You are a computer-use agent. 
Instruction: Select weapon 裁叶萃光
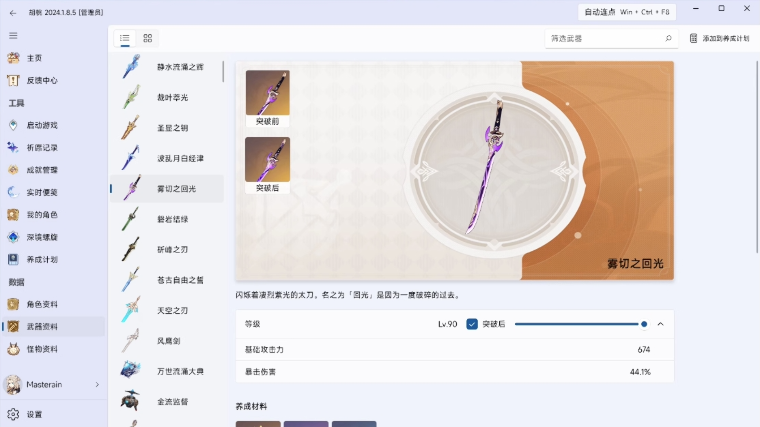point(167,97)
